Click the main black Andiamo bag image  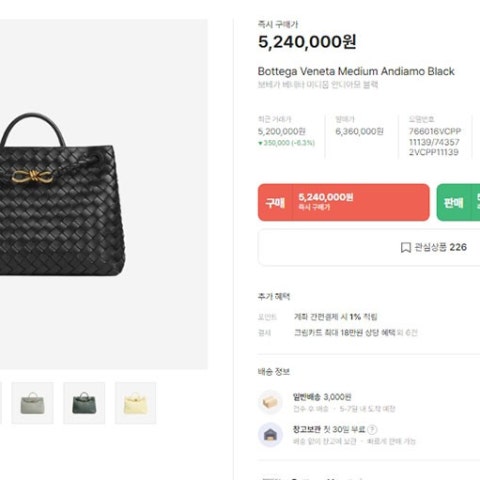pos(62,194)
